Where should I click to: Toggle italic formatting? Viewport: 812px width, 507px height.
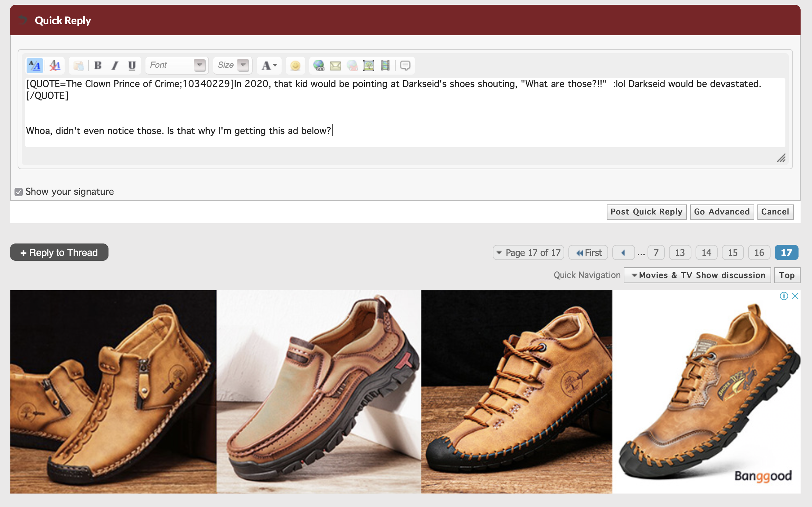(x=115, y=65)
